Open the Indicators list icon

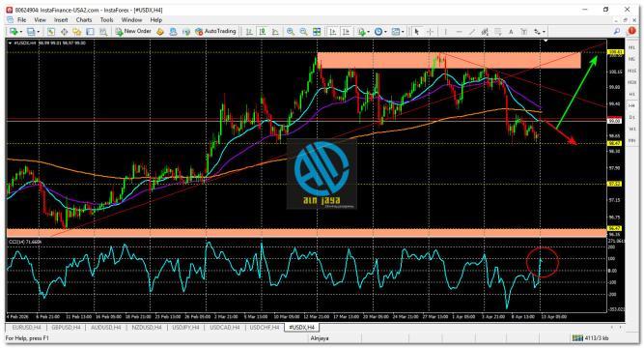coord(361,32)
